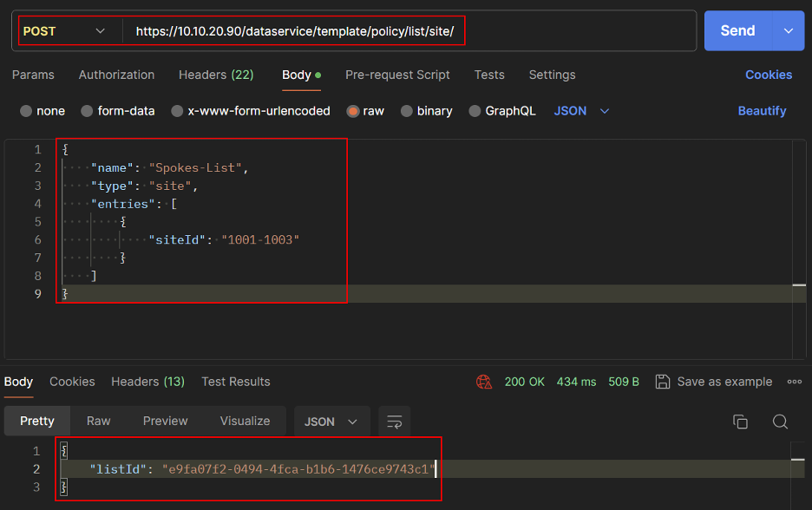Viewport: 812px width, 510px height.
Task: Toggle the wrap lines icon in response
Action: click(x=395, y=422)
